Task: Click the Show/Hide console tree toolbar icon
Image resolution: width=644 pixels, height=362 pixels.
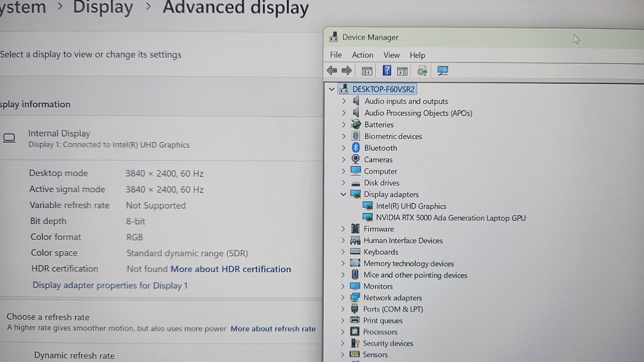Action: [x=367, y=71]
